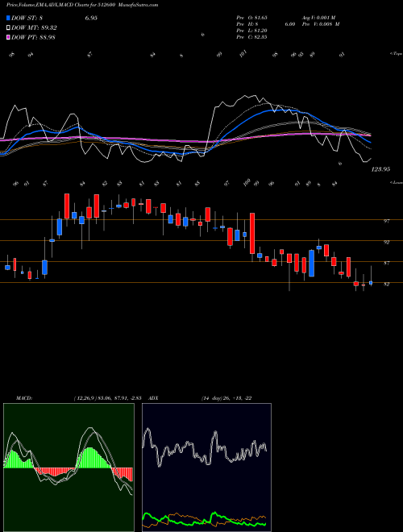Click the 'Pre L: 81.20' value
The width and height of the screenshot is (403, 532).
click(251, 30)
